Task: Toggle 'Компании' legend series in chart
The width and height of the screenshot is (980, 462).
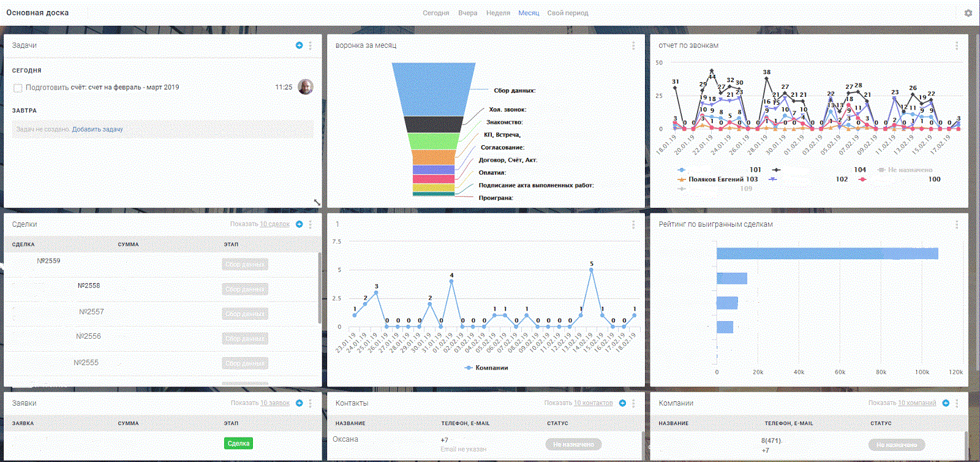Action: (491, 368)
